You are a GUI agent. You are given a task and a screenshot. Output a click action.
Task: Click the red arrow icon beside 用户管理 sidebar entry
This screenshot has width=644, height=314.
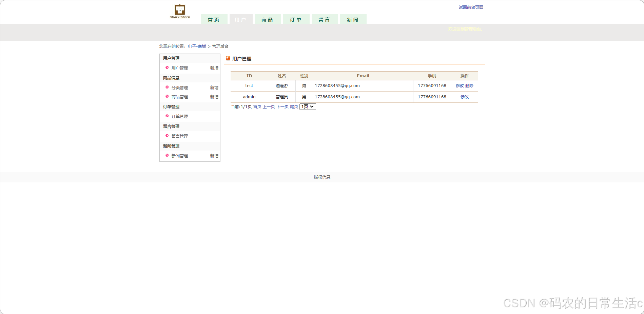(x=167, y=67)
